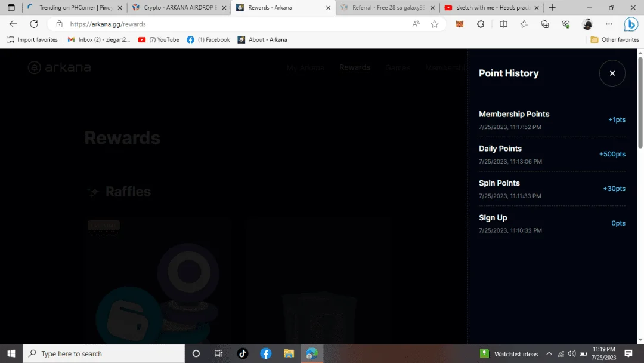This screenshot has width=644, height=363.
Task: Open the YouTube bookmark
Action: (159, 39)
